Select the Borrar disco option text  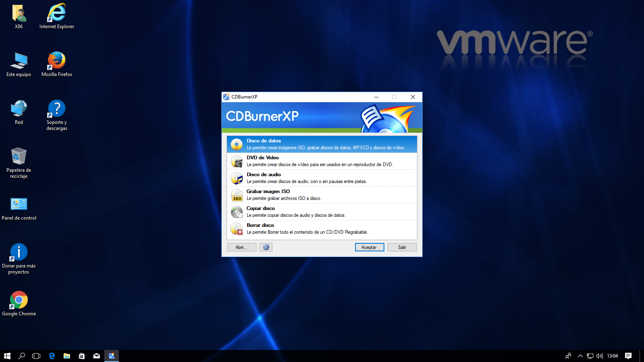point(260,225)
